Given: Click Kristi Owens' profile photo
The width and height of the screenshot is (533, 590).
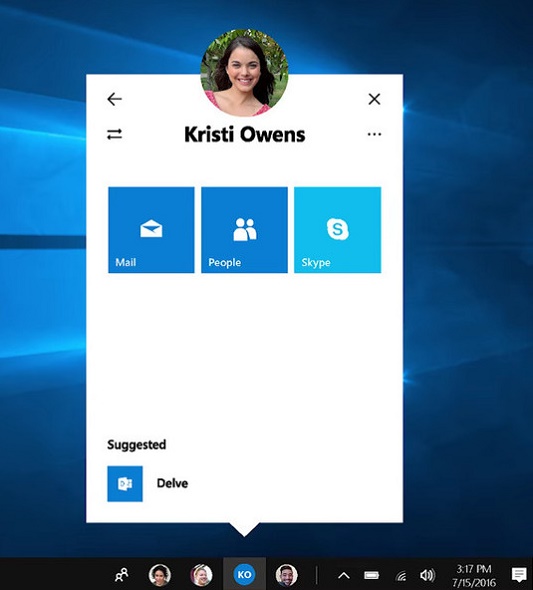Looking at the screenshot, I should coord(244,73).
